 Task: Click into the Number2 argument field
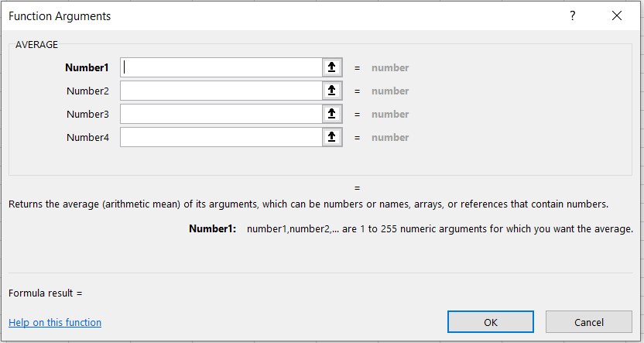[221, 91]
